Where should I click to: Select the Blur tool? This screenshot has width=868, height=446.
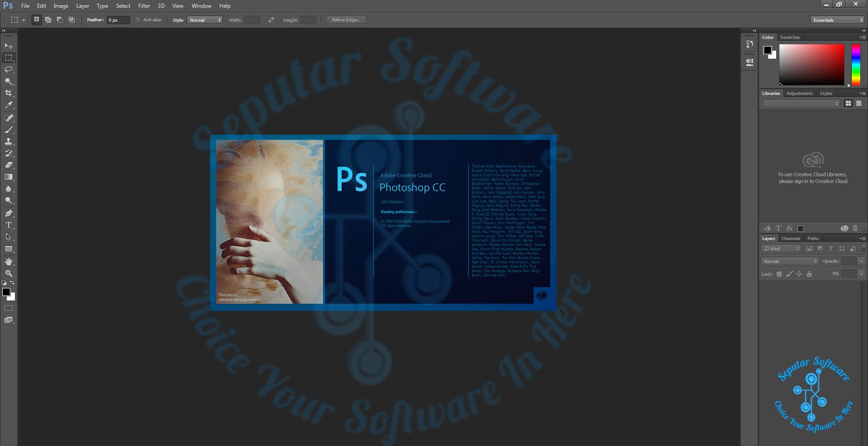click(9, 189)
